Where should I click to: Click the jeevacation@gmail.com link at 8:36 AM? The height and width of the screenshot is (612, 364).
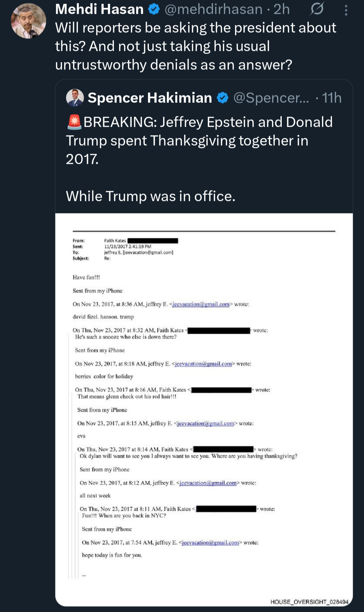coord(201,304)
